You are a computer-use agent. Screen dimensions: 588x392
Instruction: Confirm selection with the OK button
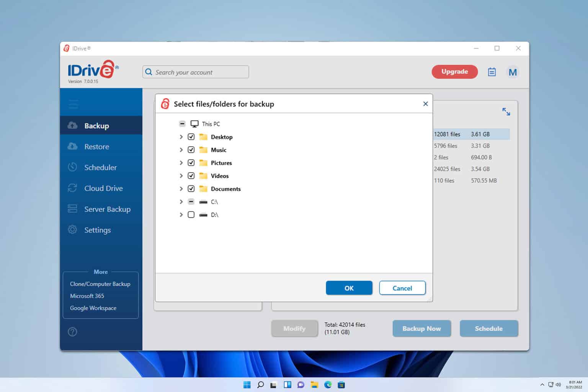click(349, 288)
